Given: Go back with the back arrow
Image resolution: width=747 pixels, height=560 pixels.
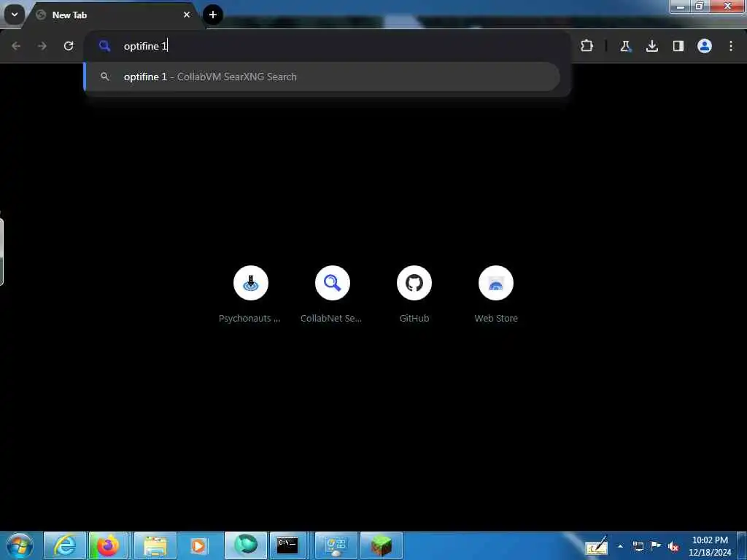Looking at the screenshot, I should click(16, 46).
